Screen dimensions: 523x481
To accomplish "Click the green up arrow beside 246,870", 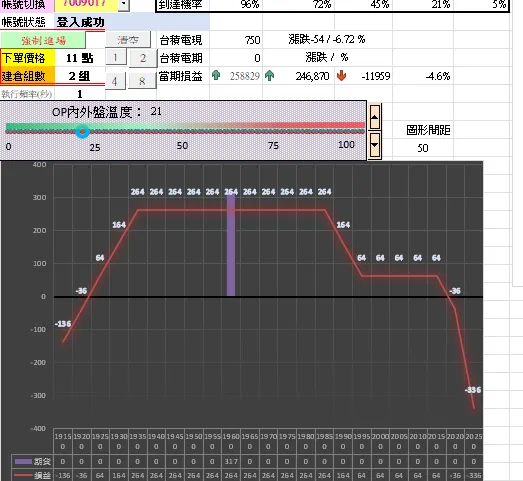I will pos(269,76).
